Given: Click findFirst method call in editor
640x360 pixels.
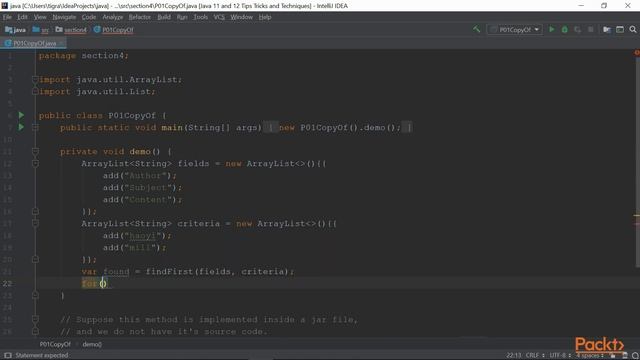Looking at the screenshot, I should [x=169, y=271].
